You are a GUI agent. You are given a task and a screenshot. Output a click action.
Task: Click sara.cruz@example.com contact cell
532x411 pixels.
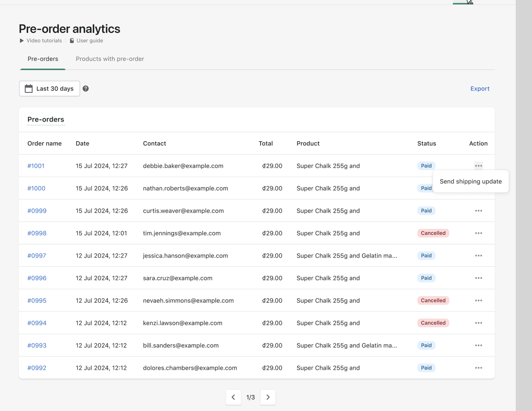click(178, 278)
